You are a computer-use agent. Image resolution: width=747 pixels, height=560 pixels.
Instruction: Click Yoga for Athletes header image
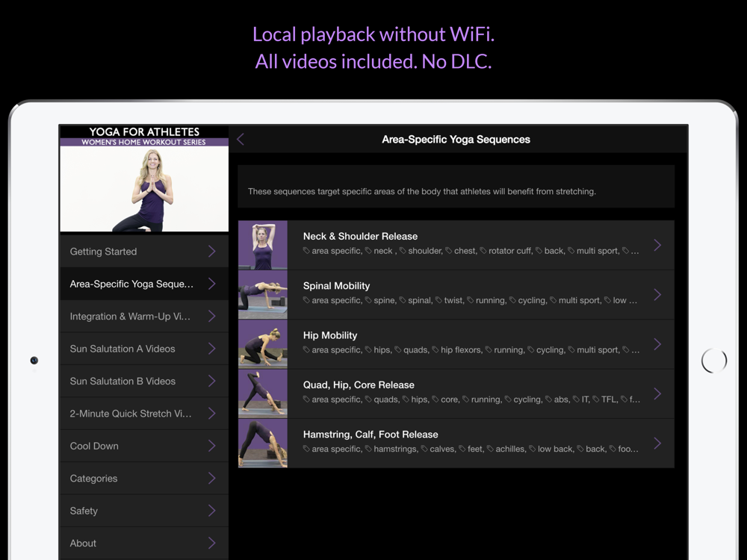tap(144, 179)
